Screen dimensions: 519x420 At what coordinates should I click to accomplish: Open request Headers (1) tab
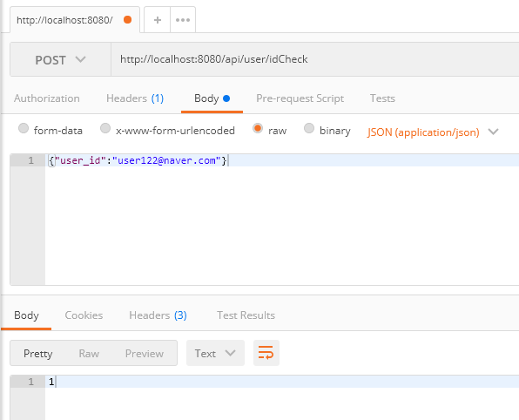(x=135, y=98)
